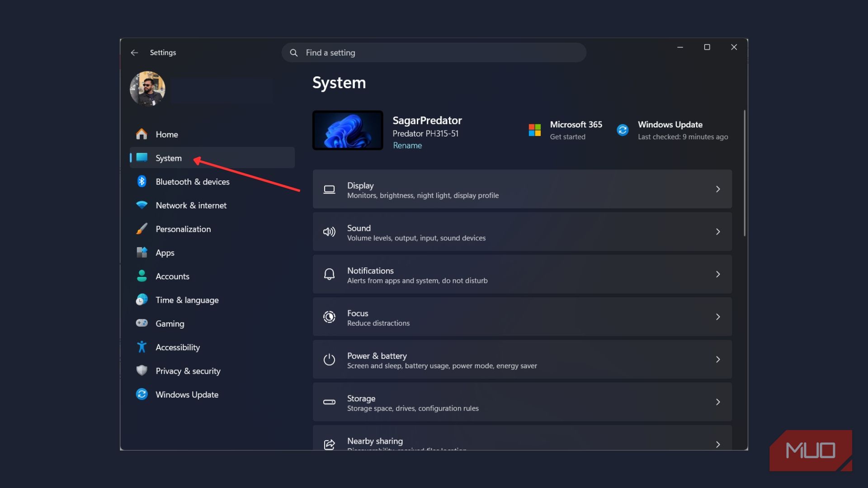
Task: Click the Accessibility figure icon
Action: (142, 347)
